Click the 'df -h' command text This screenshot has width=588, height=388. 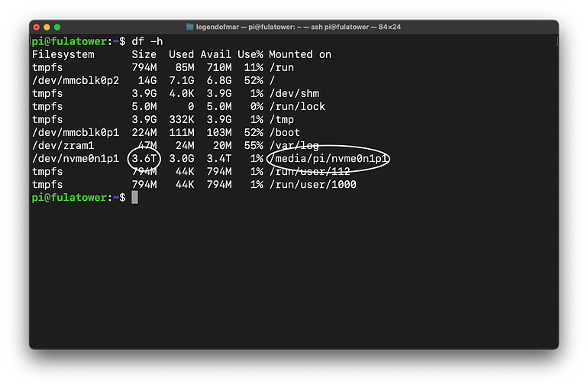147,41
